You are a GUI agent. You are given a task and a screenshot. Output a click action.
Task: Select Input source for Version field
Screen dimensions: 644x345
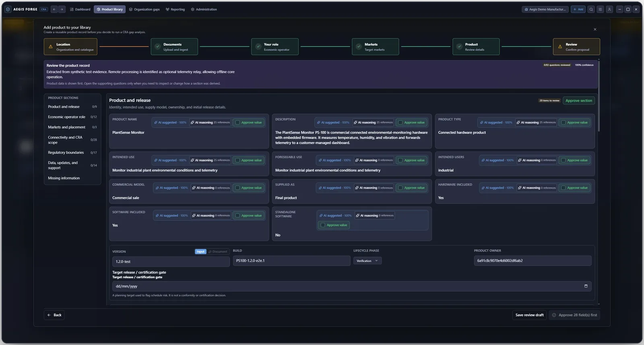pyautogui.click(x=200, y=252)
